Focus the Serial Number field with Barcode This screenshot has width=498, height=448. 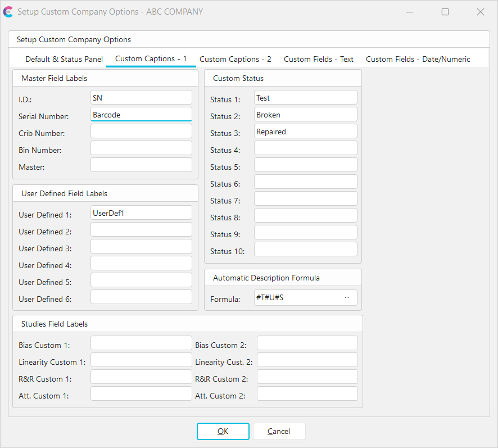coord(141,115)
